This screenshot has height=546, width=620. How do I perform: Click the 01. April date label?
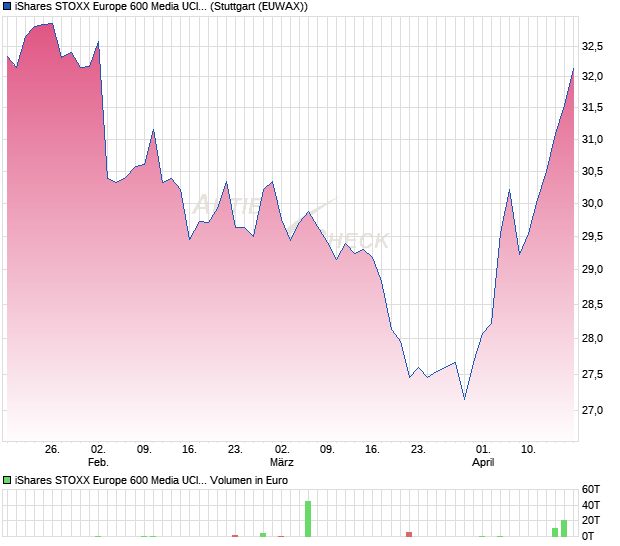pos(483,455)
